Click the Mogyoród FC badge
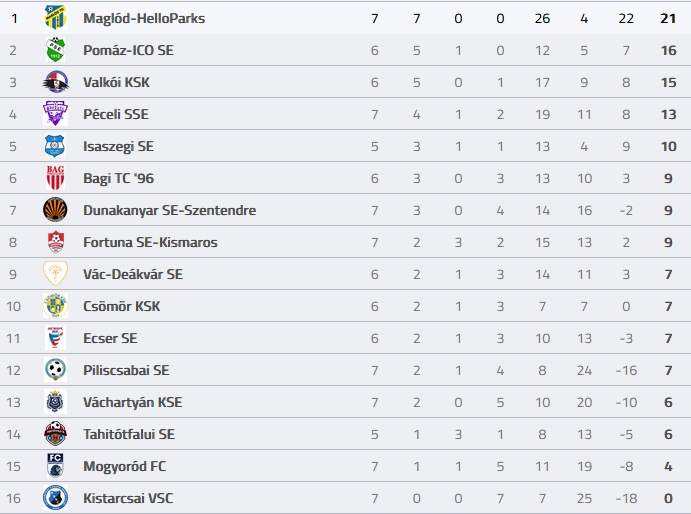Image resolution: width=691 pixels, height=514 pixels. (56, 466)
